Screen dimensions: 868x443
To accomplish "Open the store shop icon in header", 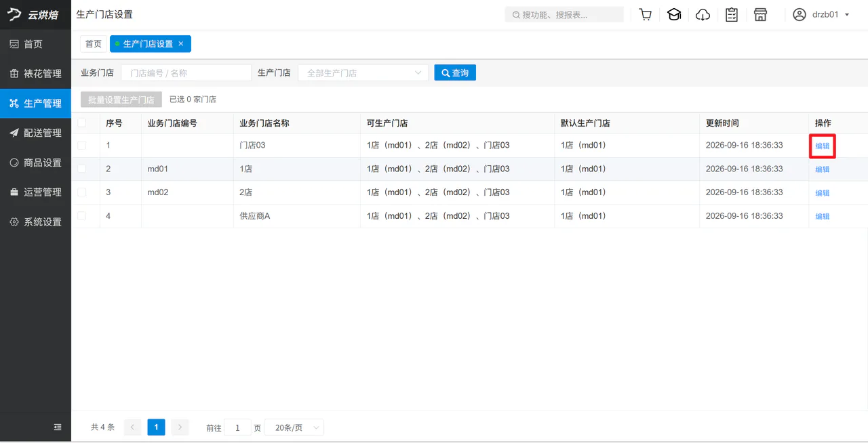I will tap(760, 14).
